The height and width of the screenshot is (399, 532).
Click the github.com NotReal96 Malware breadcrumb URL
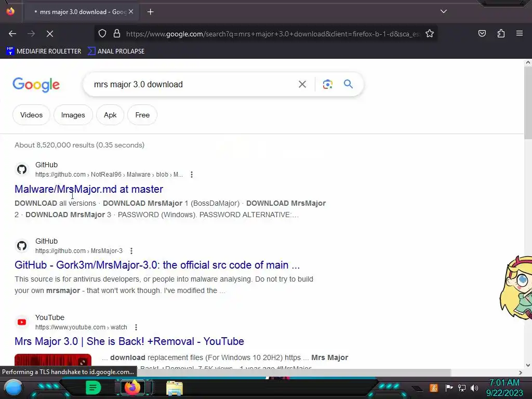tap(109, 175)
